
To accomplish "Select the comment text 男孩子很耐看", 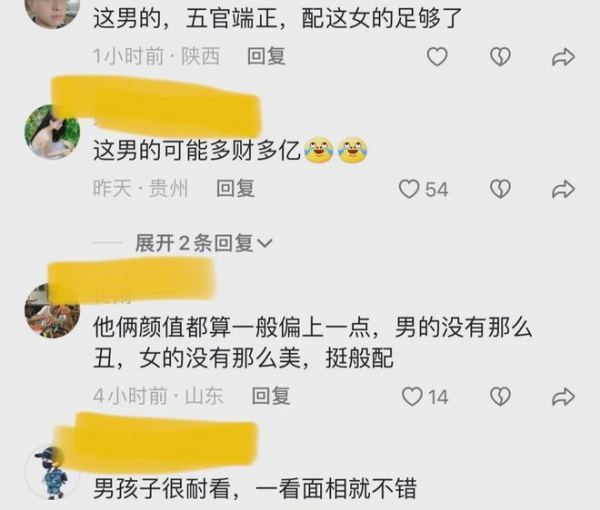I will pos(162,489).
